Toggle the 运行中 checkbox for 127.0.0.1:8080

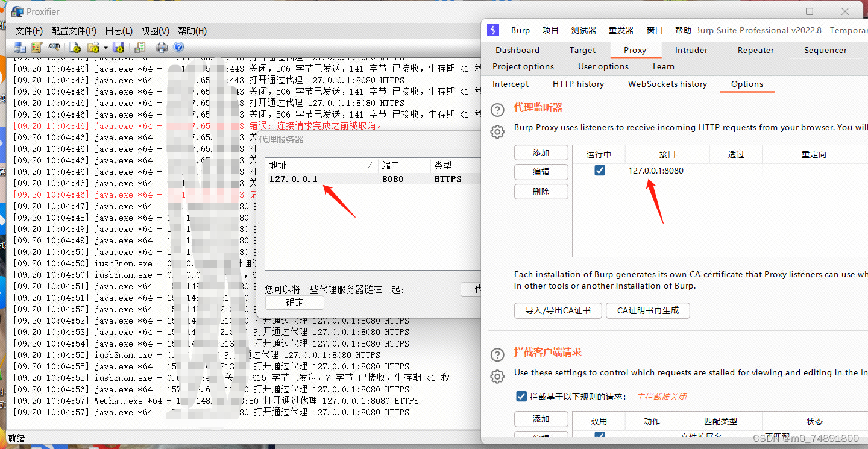pyautogui.click(x=600, y=171)
